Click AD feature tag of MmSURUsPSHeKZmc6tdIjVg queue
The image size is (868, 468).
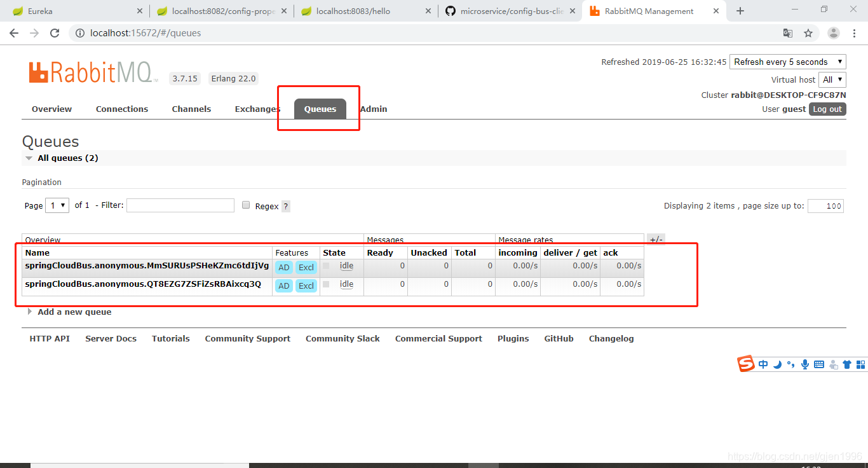click(284, 268)
